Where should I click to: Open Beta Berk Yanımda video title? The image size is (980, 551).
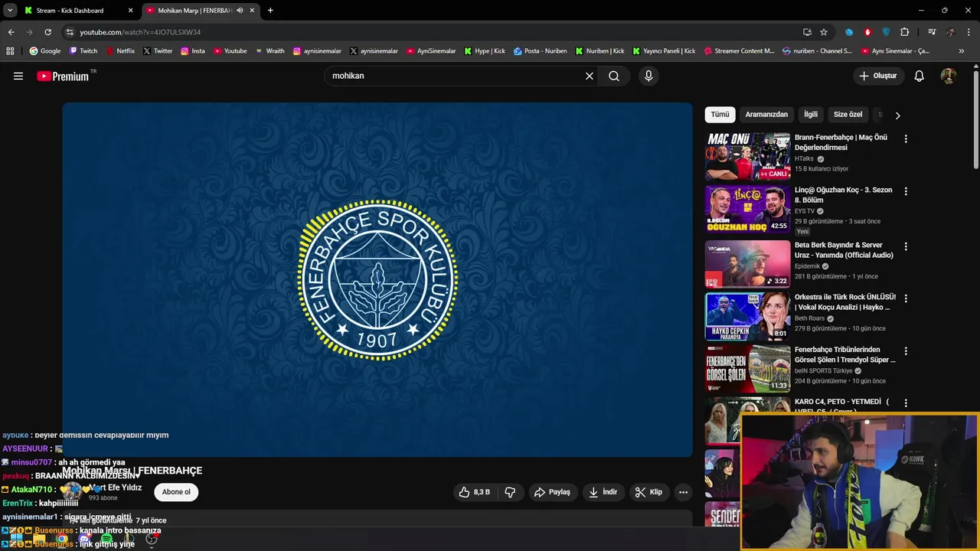coord(844,250)
